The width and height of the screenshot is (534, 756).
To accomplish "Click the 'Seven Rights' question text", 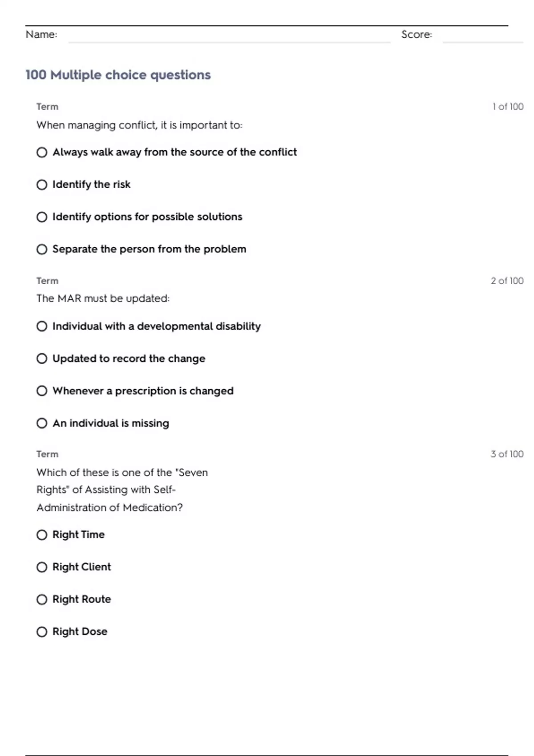I will coord(122,490).
